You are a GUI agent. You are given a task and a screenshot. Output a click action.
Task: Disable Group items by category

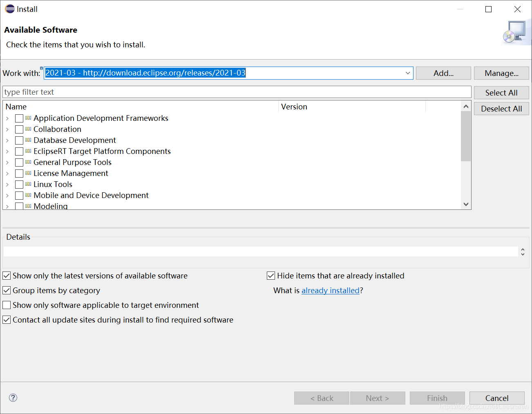7,290
